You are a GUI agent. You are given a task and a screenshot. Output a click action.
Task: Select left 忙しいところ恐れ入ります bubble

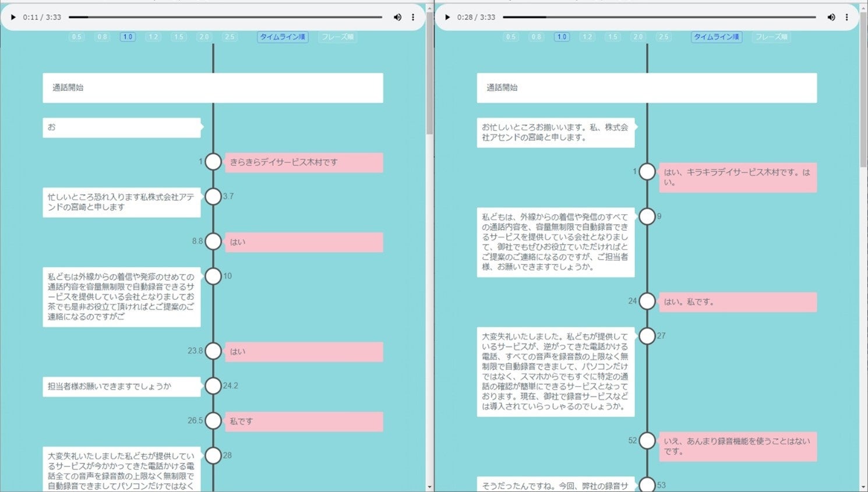[x=122, y=202]
